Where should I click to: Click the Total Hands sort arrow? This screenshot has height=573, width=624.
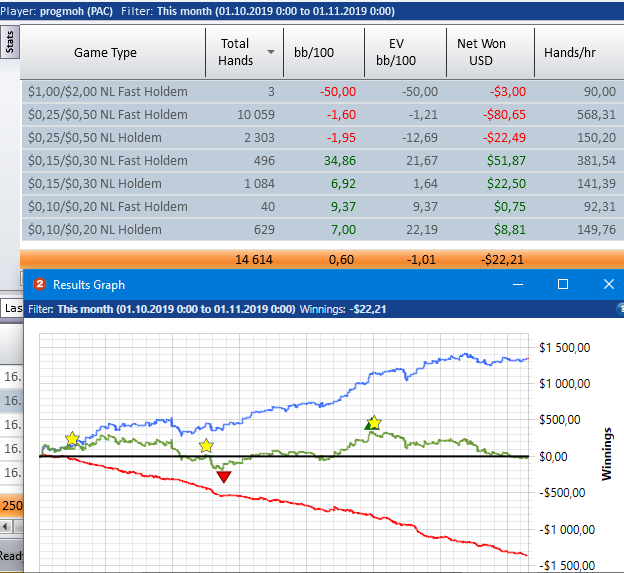coord(271,52)
